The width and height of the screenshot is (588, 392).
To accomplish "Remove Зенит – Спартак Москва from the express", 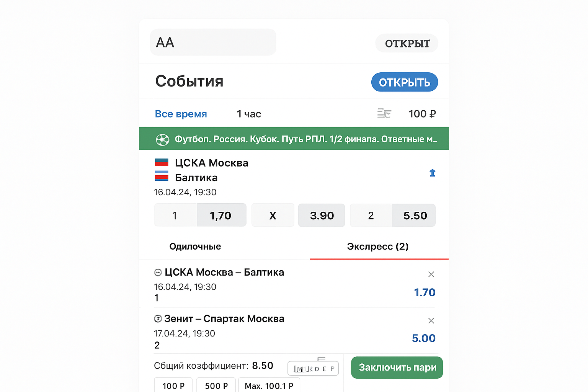I will click(431, 321).
